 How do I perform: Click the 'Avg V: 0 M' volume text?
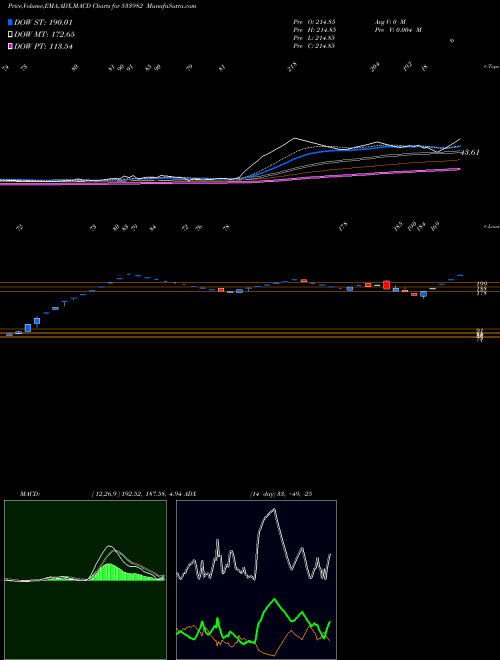click(x=389, y=21)
